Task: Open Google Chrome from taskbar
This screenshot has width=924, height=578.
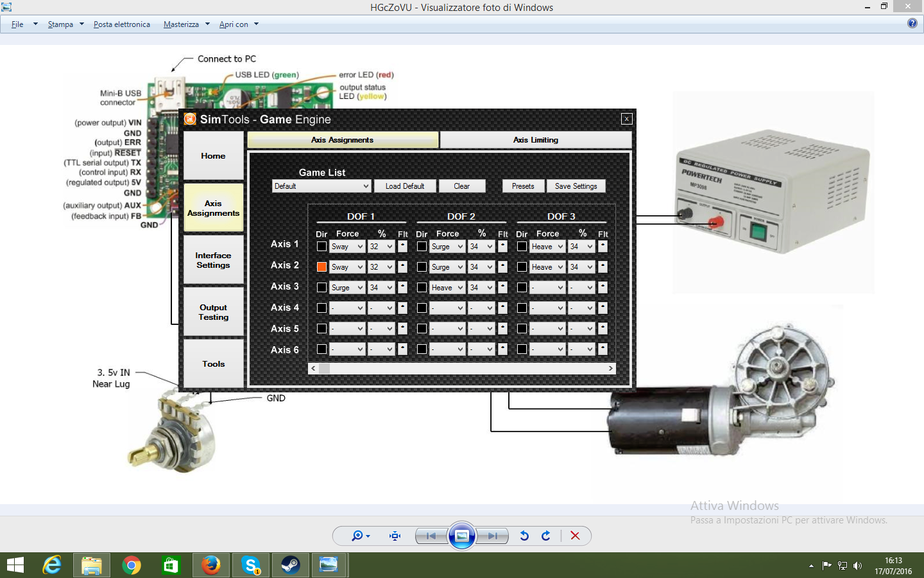Action: pyautogui.click(x=132, y=565)
